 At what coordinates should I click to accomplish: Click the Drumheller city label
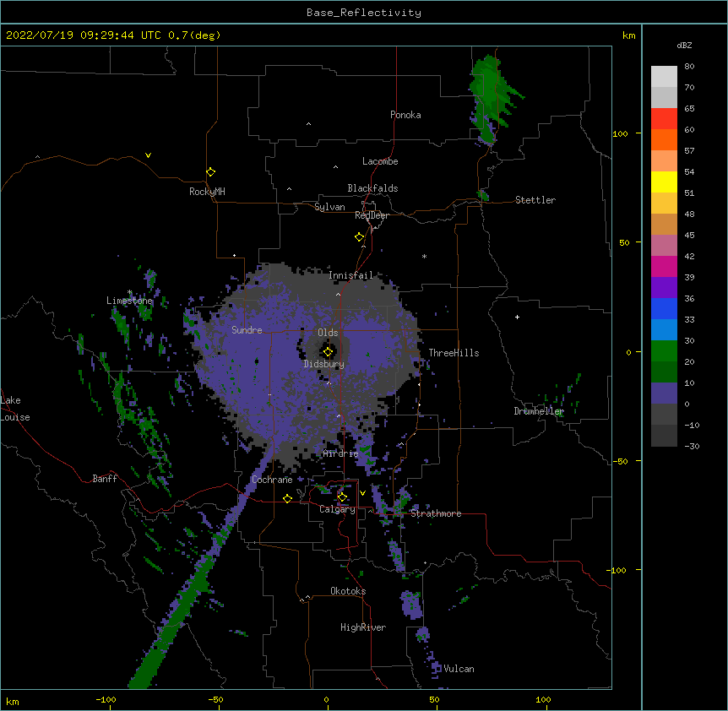539,411
